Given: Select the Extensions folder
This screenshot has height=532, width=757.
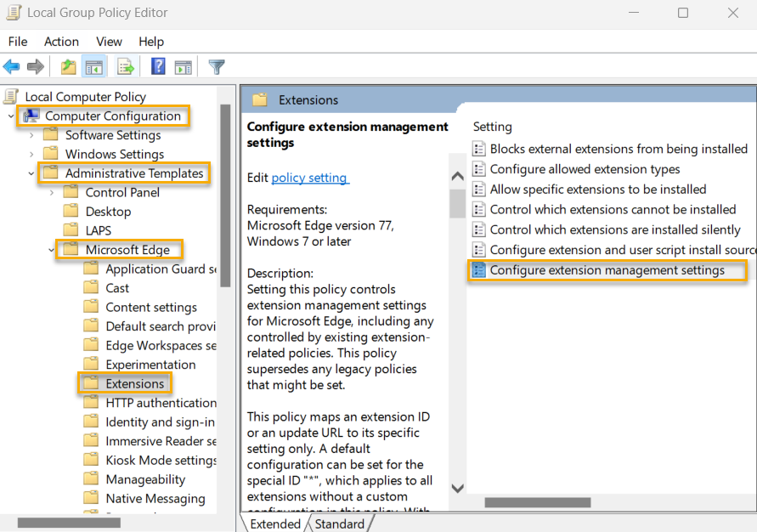Looking at the screenshot, I should pos(133,383).
